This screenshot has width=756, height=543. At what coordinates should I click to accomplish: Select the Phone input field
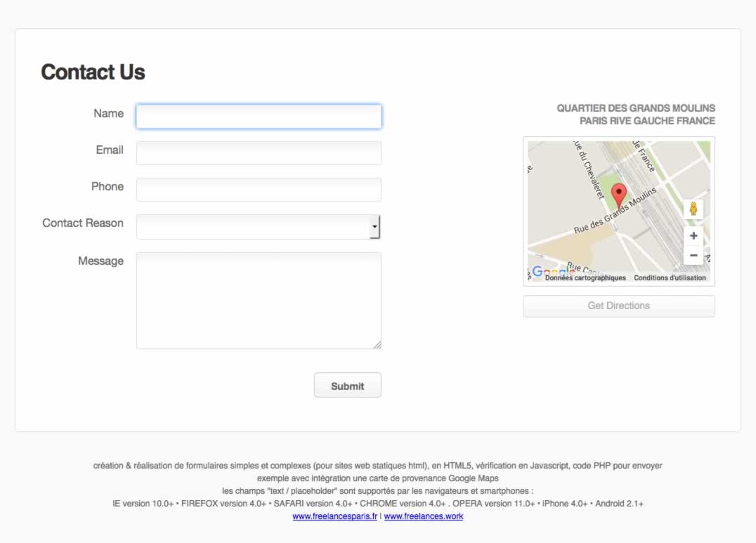point(259,190)
